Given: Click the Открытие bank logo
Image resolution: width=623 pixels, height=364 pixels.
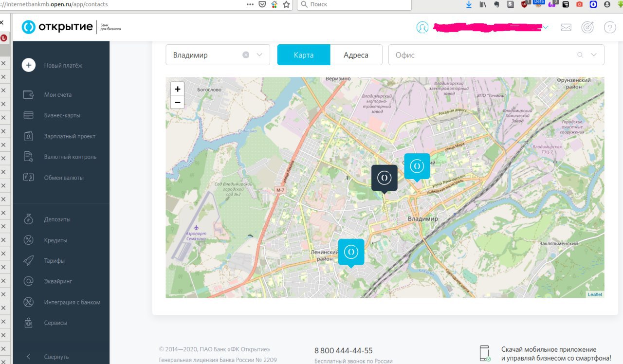Looking at the screenshot, I should 71,27.
